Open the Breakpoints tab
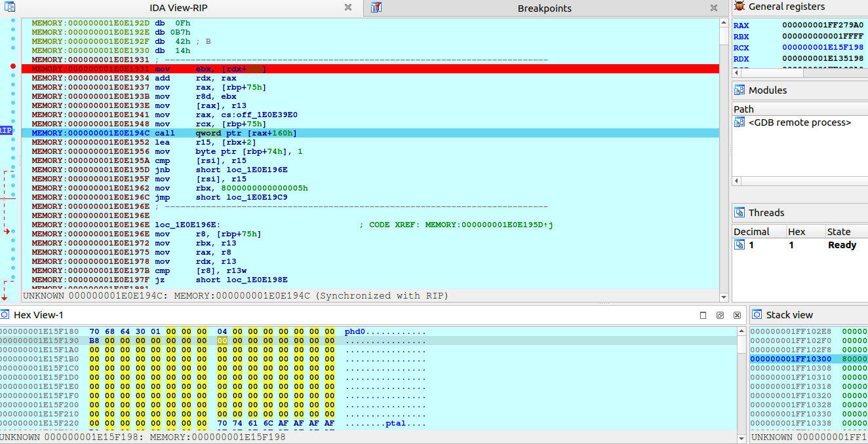The height and width of the screenshot is (444, 868). tap(544, 9)
